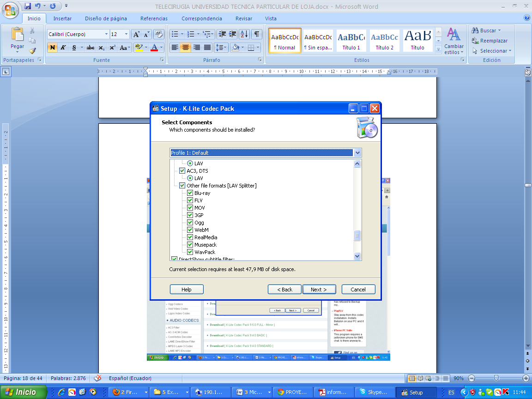Image resolution: width=532 pixels, height=399 pixels.
Task: Uncheck the Blu-ray checkbox
Action: click(190, 193)
